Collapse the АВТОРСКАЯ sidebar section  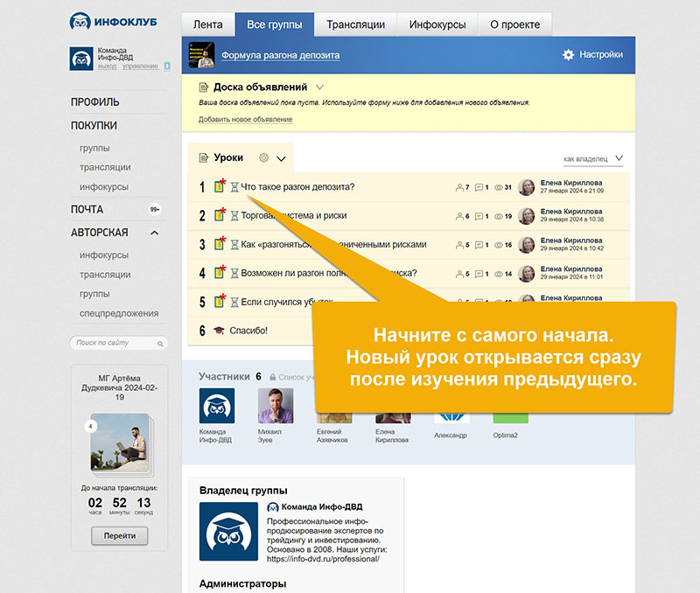click(x=155, y=233)
